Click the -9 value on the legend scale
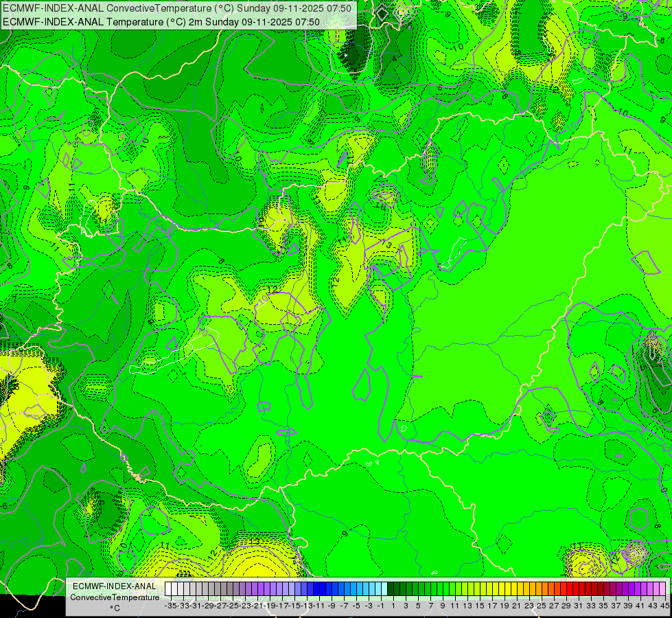The width and height of the screenshot is (672, 618). click(332, 606)
